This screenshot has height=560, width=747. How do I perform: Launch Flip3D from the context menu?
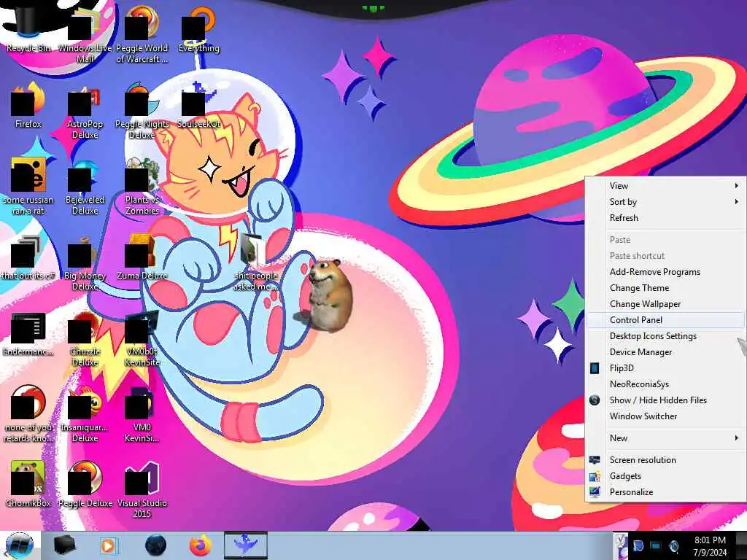click(665, 368)
